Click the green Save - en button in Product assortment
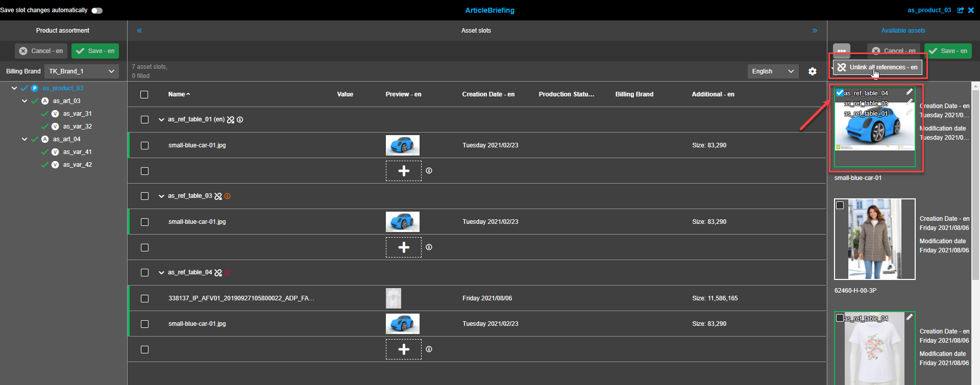Screen dimensions: 980x385 coord(95,51)
